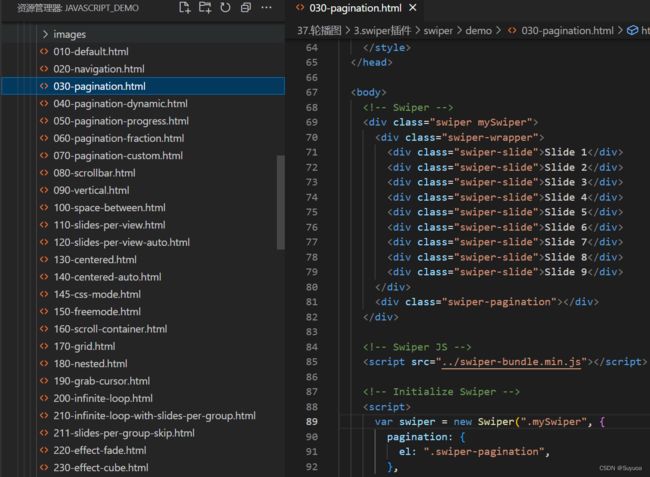Click the HTML file icon beside 170-grid.html
The image size is (650, 477).
(44, 346)
